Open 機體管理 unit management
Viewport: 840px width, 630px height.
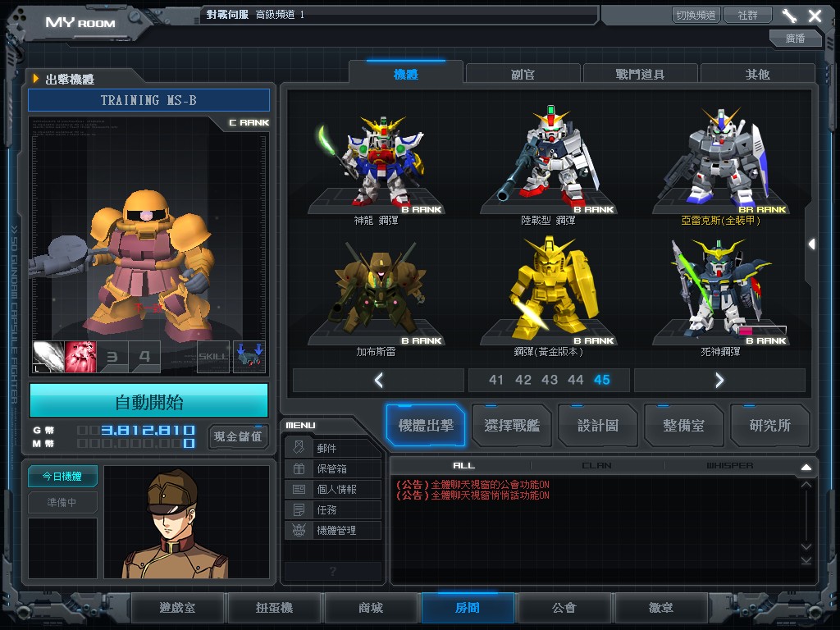pyautogui.click(x=333, y=531)
